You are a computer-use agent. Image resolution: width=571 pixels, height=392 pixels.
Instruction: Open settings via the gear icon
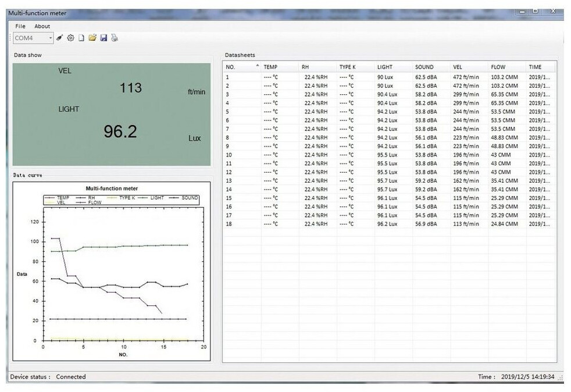pyautogui.click(x=70, y=38)
